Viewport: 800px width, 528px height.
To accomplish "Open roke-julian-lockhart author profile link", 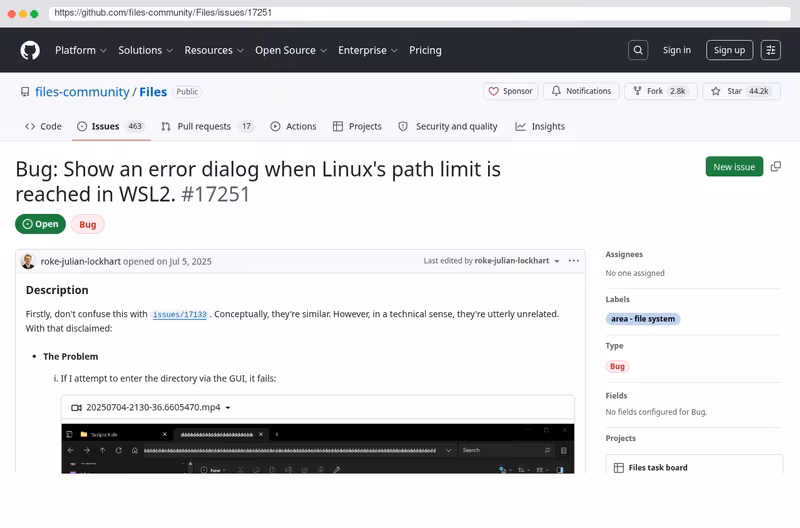I will tap(81, 261).
